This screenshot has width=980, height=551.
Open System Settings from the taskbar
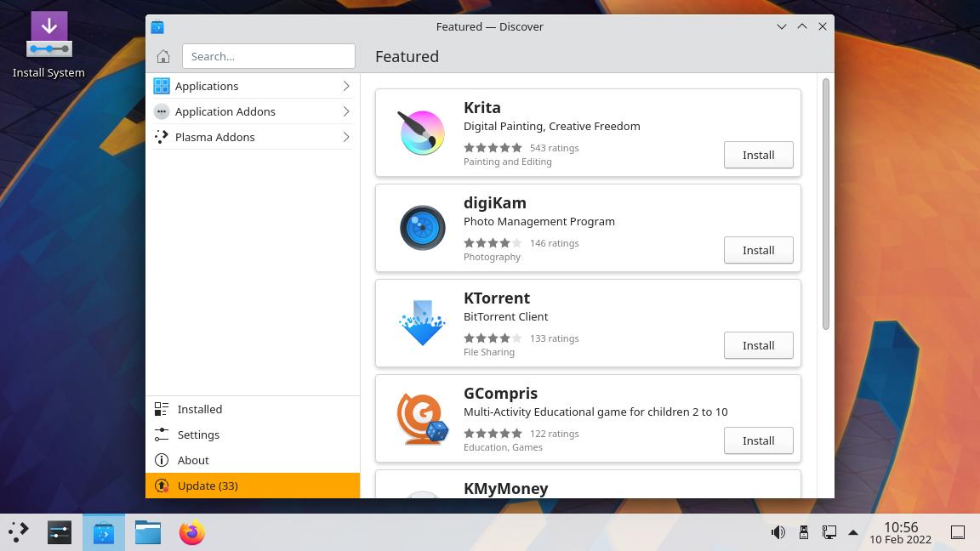point(60,532)
